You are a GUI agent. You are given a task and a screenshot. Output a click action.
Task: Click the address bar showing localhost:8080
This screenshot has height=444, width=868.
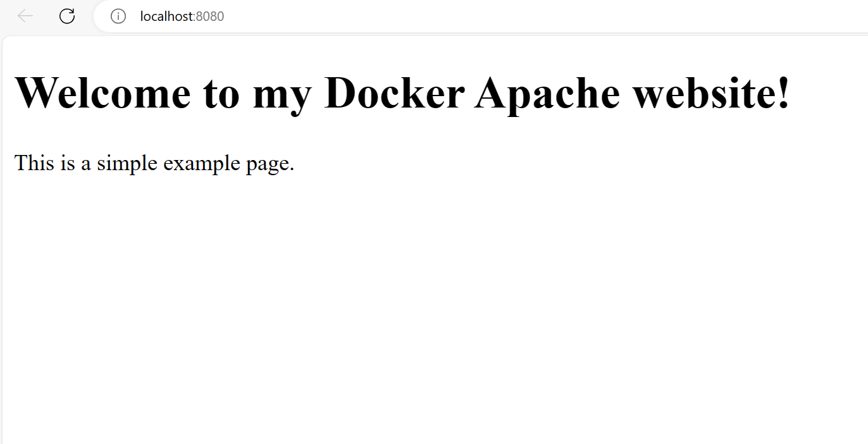(182, 16)
